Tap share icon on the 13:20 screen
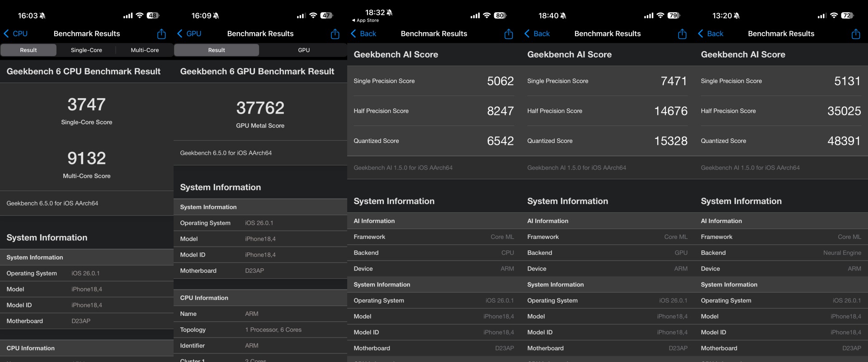 [856, 34]
